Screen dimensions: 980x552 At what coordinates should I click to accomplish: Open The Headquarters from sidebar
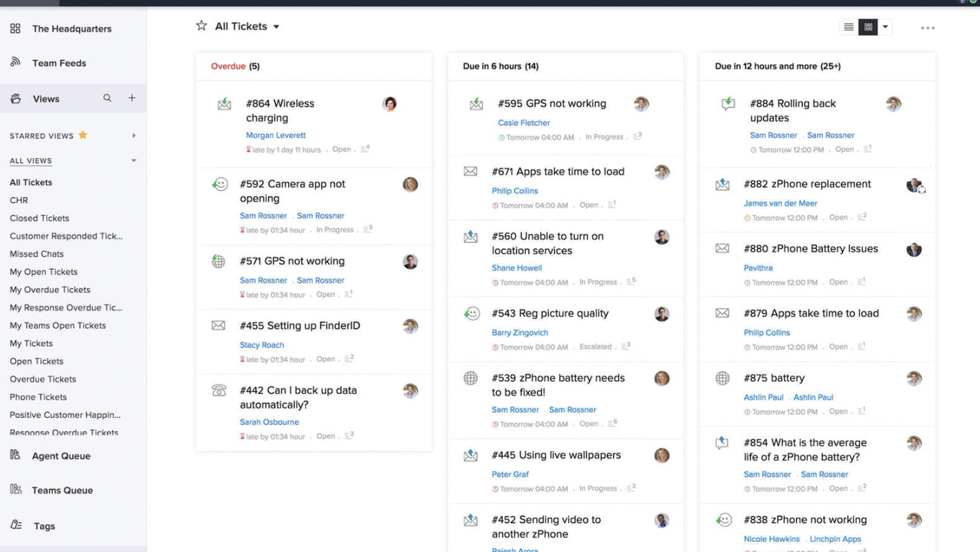(71, 29)
